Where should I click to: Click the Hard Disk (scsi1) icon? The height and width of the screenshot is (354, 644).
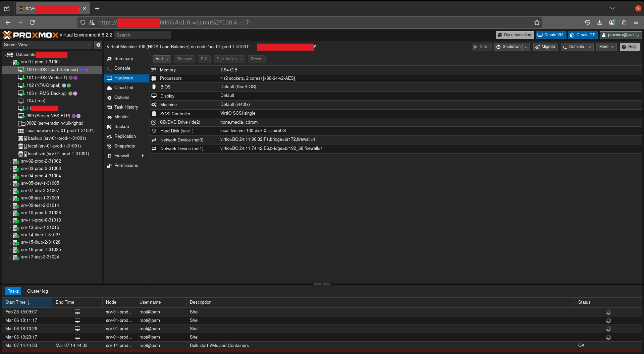[x=154, y=131]
